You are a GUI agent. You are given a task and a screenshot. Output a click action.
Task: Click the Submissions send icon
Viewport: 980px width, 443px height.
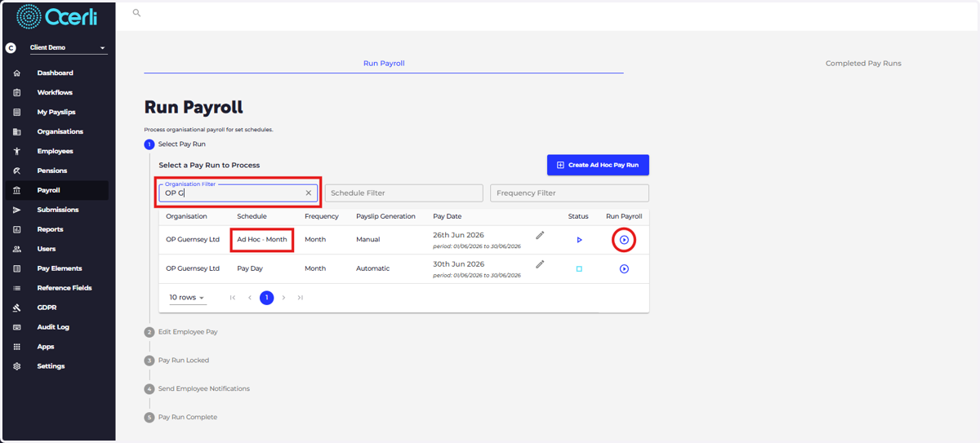tap(17, 210)
